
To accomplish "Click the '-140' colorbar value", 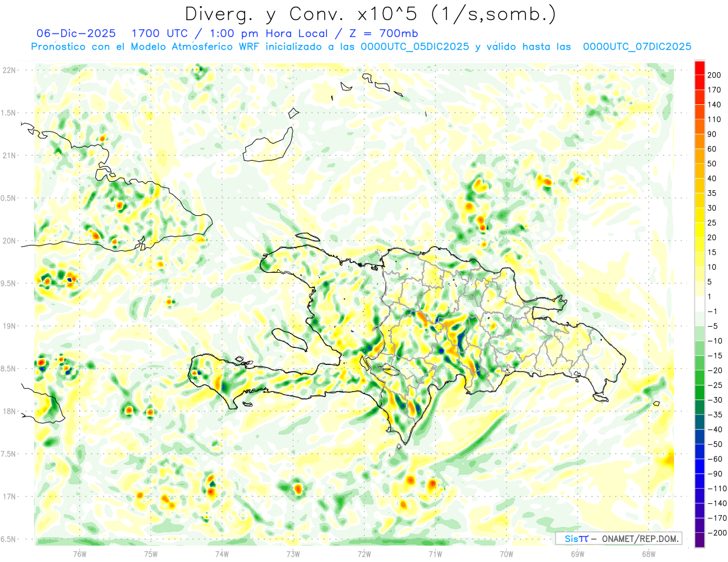I will coord(717,503).
